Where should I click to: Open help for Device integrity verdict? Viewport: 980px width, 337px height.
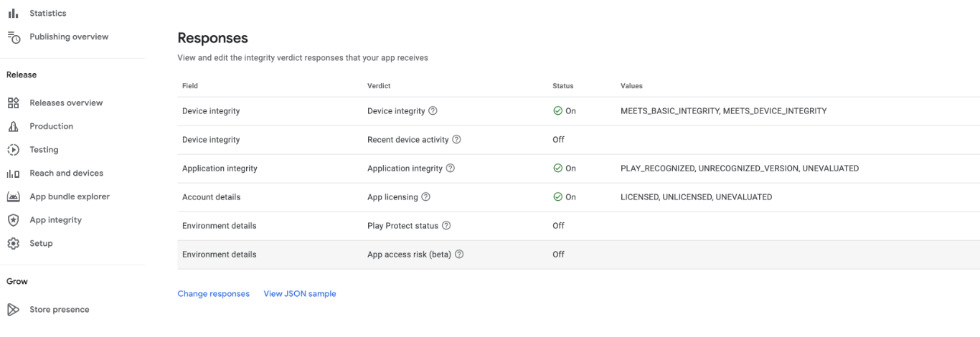click(433, 111)
